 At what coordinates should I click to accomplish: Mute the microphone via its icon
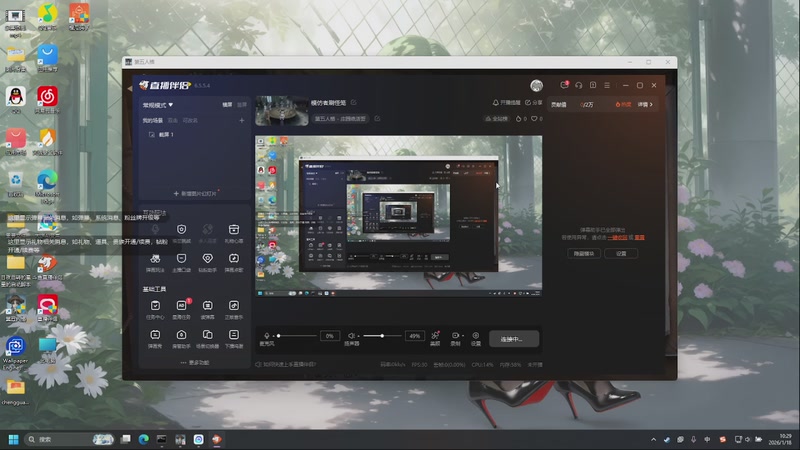[x=266, y=336]
